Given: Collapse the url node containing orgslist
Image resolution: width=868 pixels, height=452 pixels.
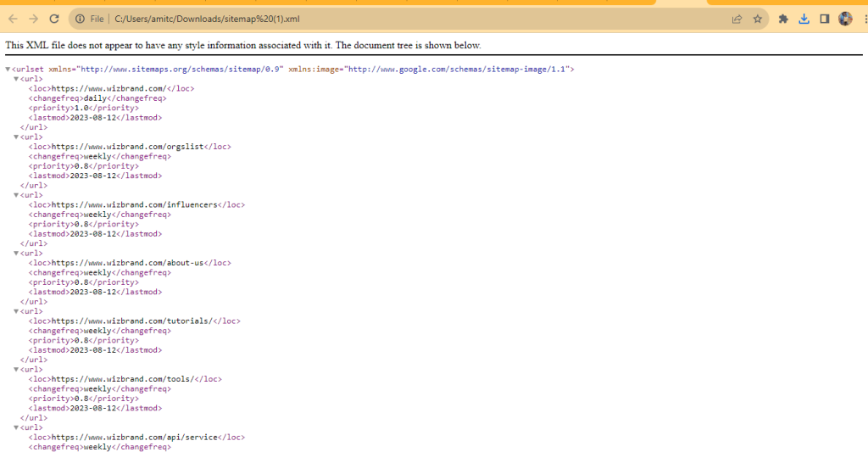Looking at the screenshot, I should pos(16,137).
